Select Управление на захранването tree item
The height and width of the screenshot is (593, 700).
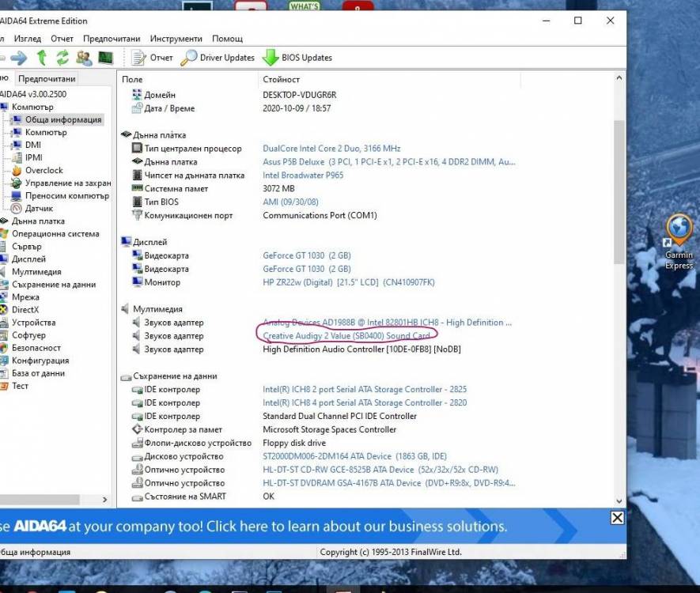[68, 183]
